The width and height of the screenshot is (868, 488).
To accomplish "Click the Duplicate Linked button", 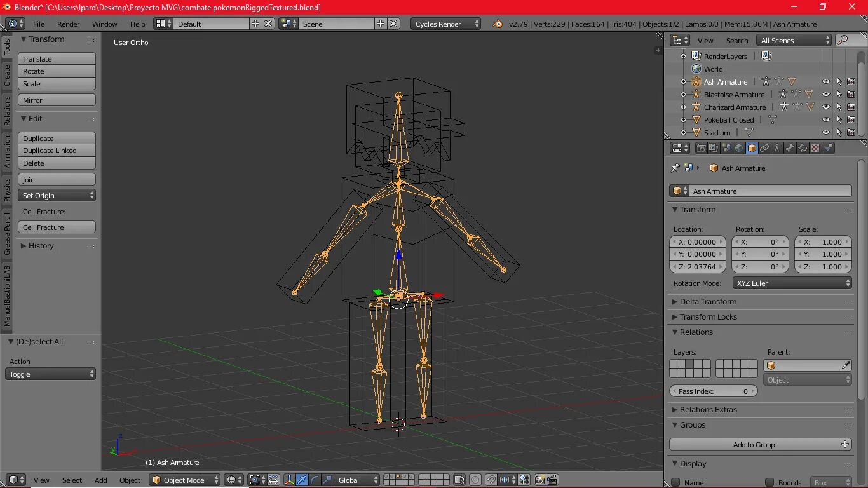I will [x=57, y=151].
